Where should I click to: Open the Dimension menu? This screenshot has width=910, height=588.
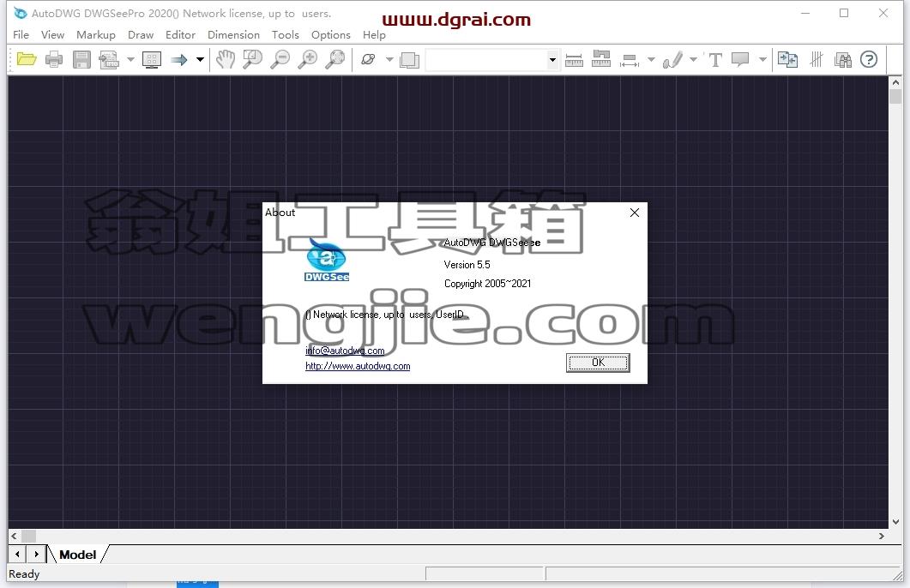point(233,35)
